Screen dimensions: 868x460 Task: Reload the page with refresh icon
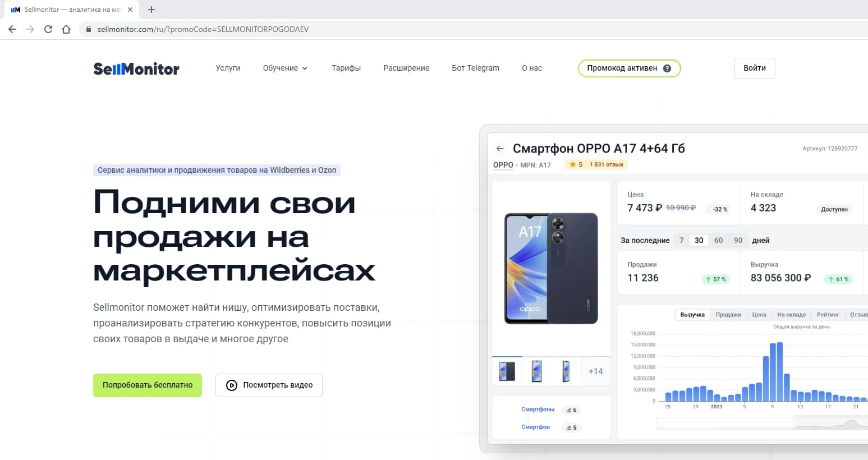point(48,29)
